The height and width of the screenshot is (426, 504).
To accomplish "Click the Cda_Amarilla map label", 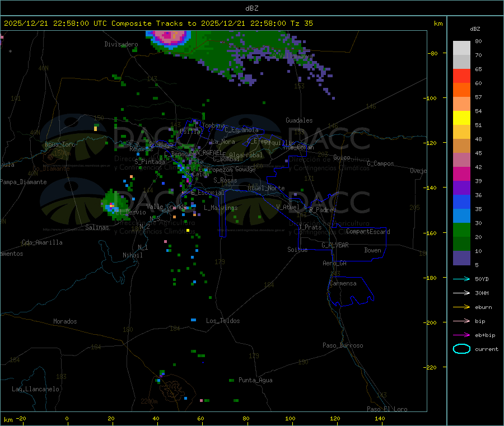I will (x=42, y=242).
